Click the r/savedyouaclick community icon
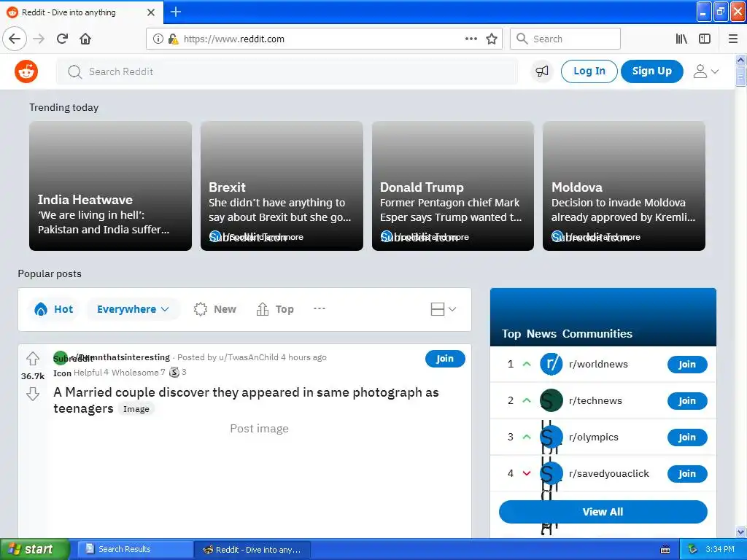 click(x=551, y=474)
